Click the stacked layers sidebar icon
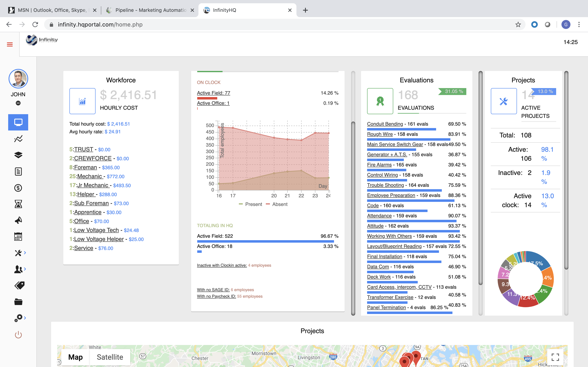Screen dimensions: 588x367 tap(18, 155)
